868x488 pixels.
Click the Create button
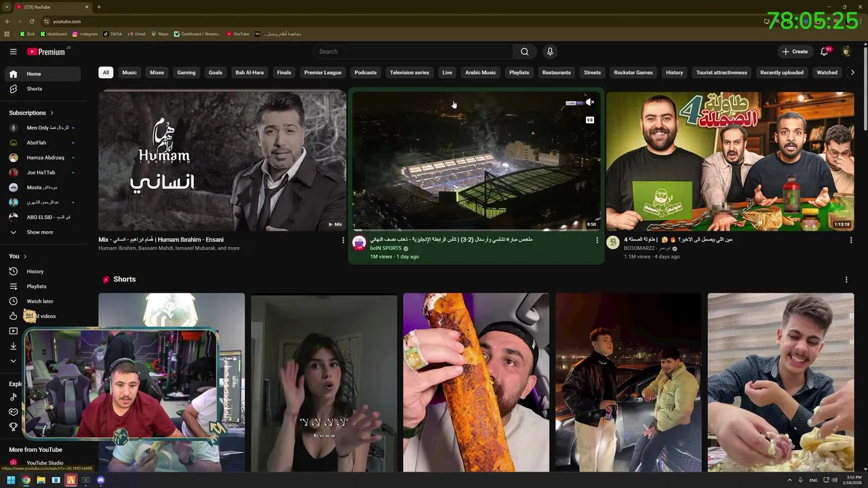(795, 52)
